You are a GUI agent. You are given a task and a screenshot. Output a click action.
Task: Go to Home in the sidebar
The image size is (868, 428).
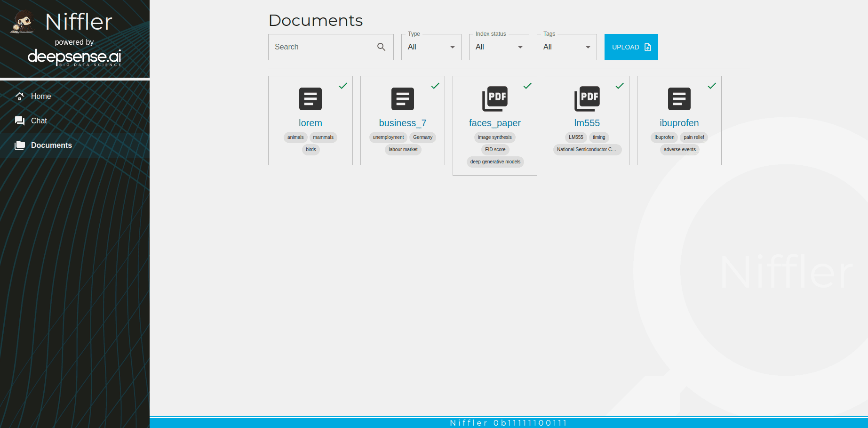(41, 96)
